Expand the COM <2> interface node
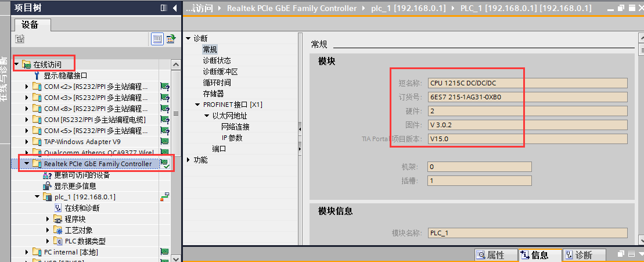Viewport: 644px width, 262px height. [x=27, y=87]
